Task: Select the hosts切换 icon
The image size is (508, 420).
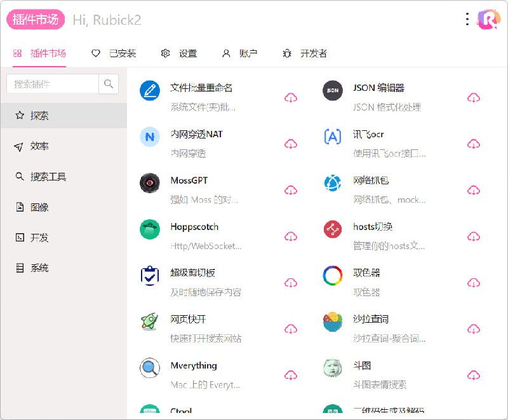Action: click(x=331, y=229)
